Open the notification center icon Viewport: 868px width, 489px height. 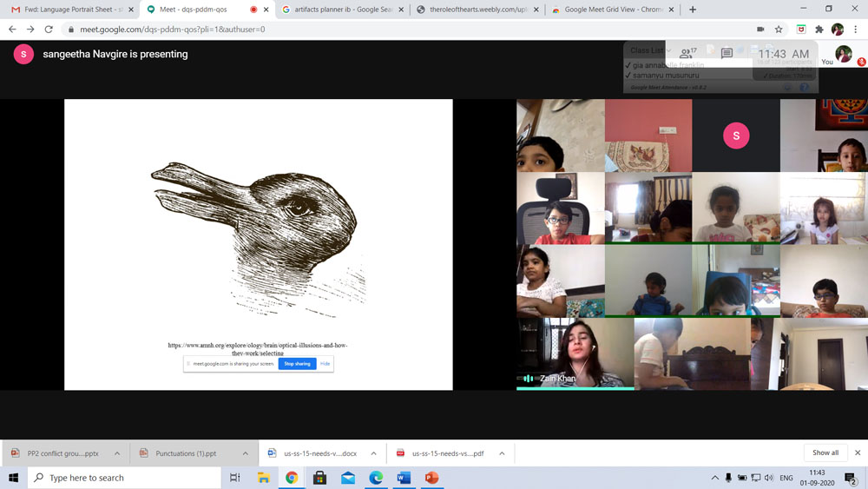tap(851, 478)
